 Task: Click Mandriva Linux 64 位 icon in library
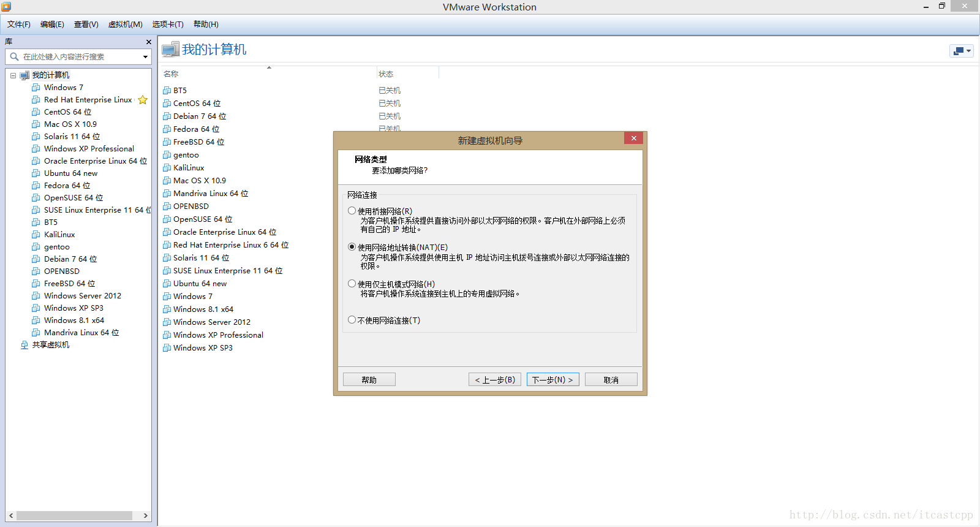coord(36,333)
